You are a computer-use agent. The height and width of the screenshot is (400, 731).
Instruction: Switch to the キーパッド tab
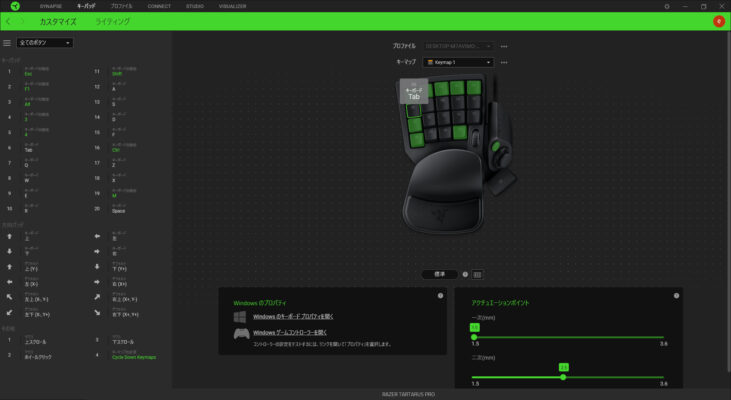click(x=86, y=7)
